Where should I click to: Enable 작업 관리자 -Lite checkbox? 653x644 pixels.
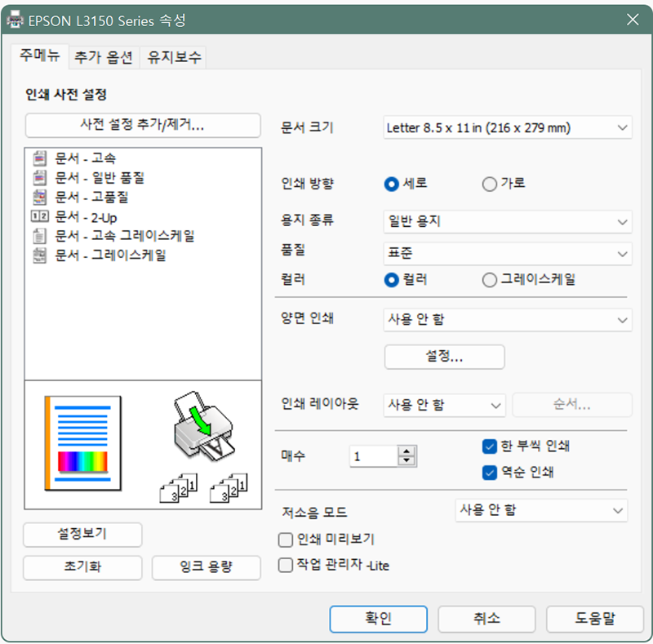click(285, 566)
